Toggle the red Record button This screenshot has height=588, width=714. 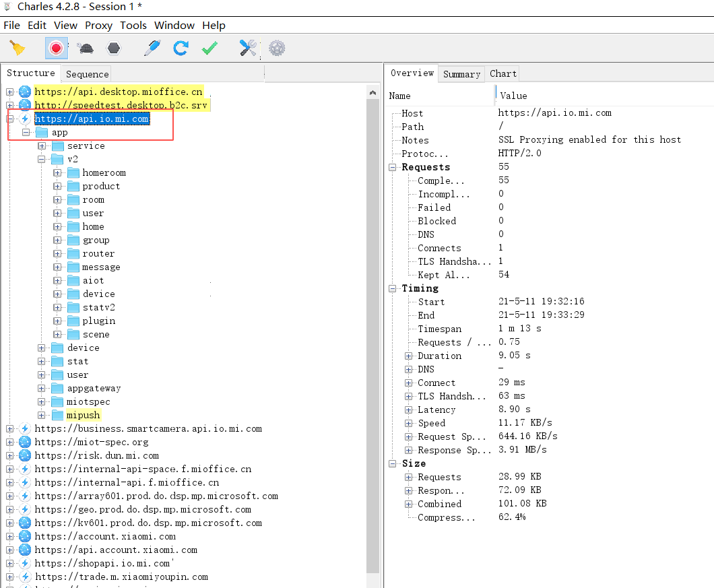point(57,48)
